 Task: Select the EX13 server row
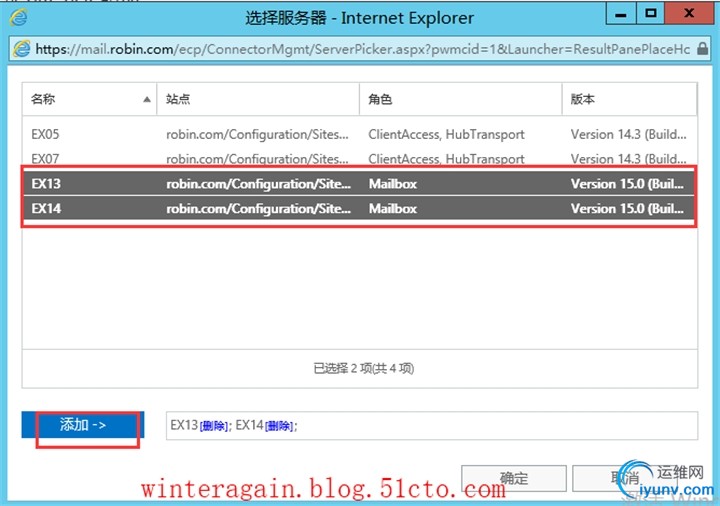[x=360, y=184]
